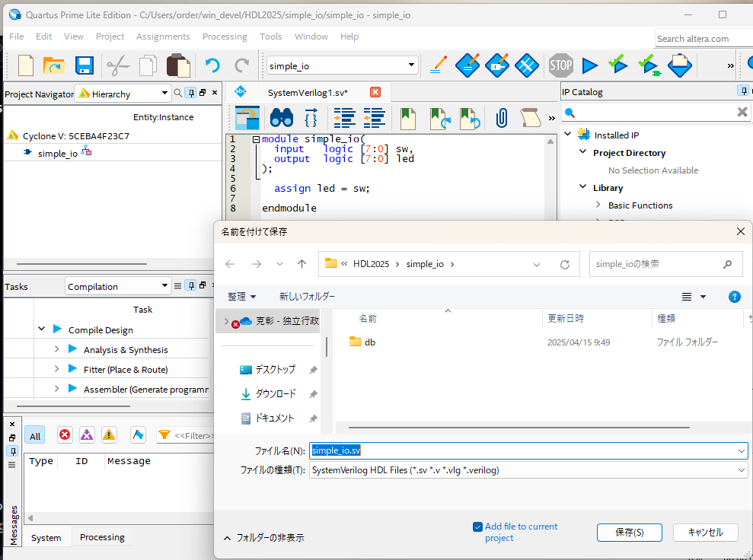Click the horizontal scrollbar in file list

click(518, 427)
